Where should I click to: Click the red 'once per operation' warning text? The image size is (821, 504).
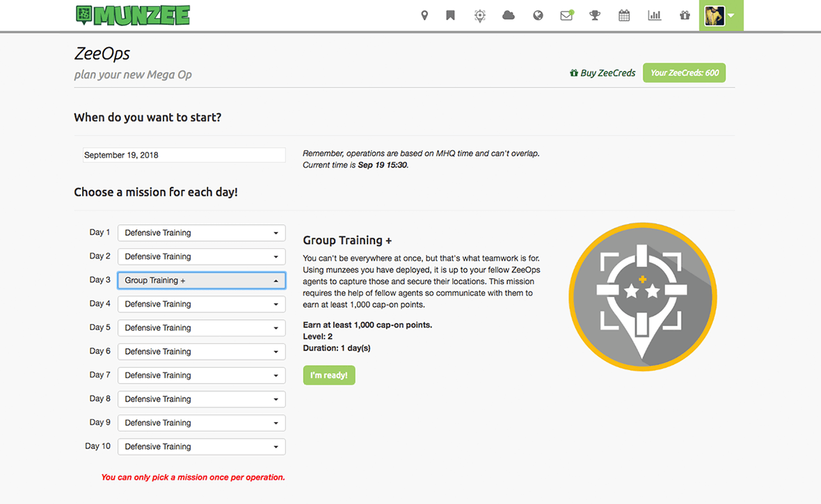pos(193,478)
